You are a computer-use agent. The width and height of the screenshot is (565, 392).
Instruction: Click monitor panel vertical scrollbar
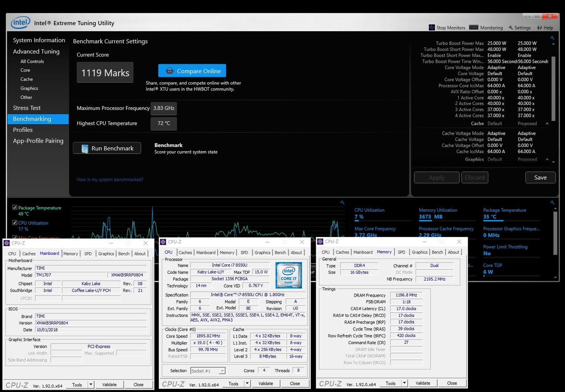555,233
